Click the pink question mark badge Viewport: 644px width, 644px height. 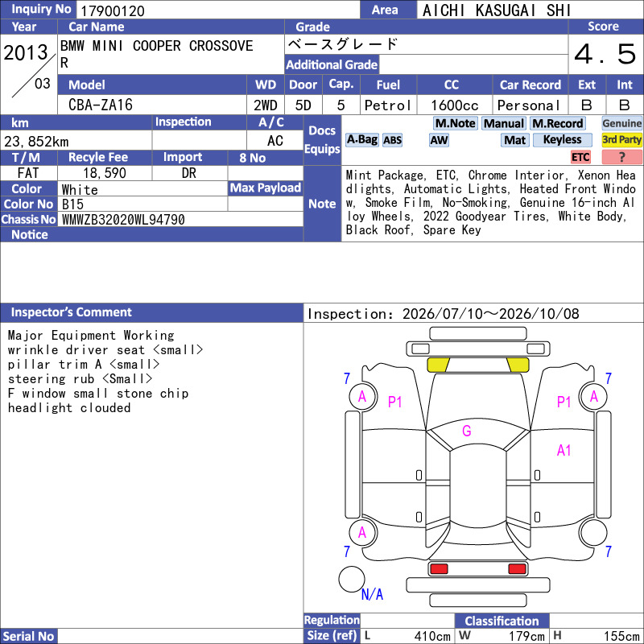(x=621, y=157)
